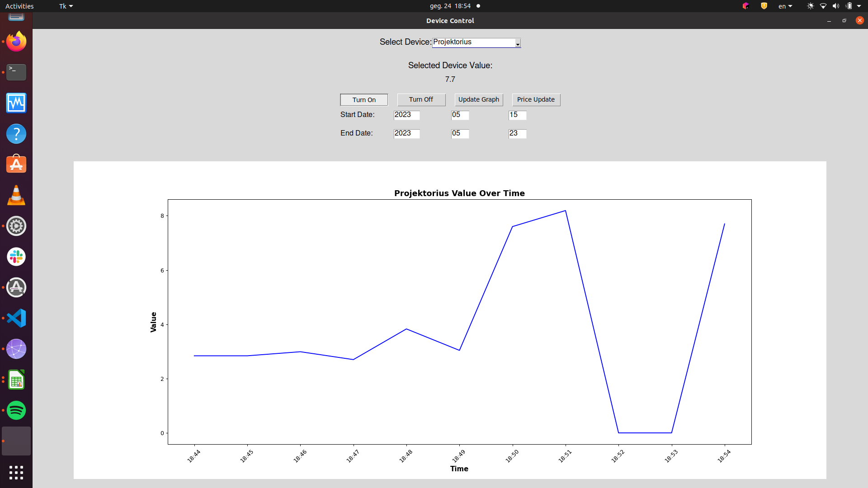868x488 pixels.
Task: Launch Firefox from the dock
Action: 16,41
